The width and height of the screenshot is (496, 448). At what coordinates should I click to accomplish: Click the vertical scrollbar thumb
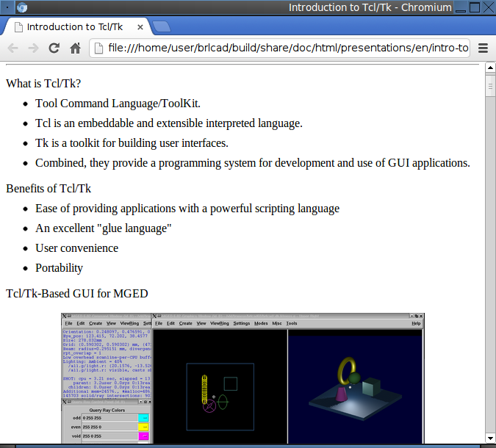490,86
